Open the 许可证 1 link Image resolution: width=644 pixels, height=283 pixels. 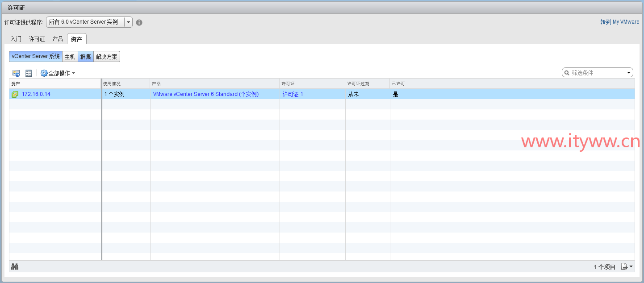coord(293,94)
